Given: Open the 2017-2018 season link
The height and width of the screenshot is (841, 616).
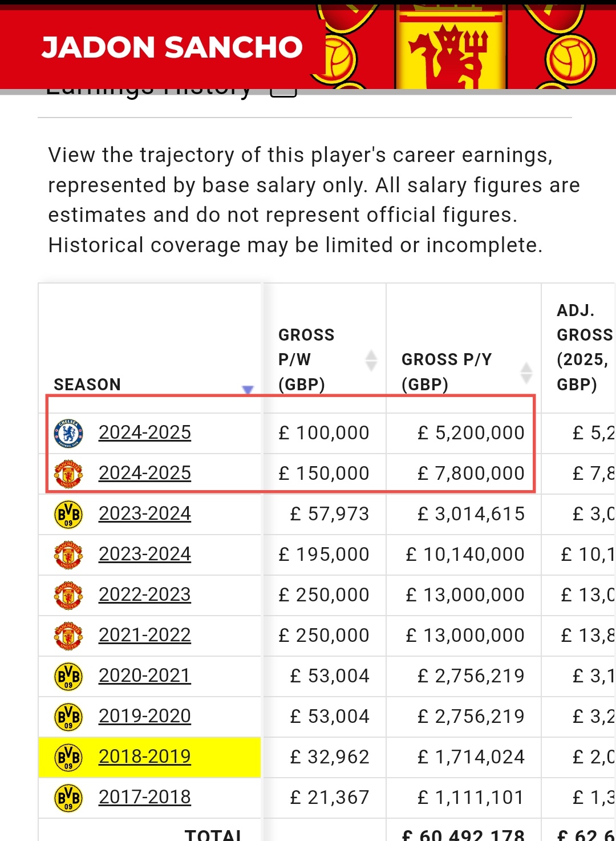Looking at the screenshot, I should point(145,797).
